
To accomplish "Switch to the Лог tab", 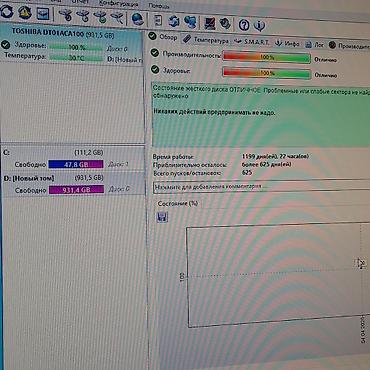I will click(315, 44).
